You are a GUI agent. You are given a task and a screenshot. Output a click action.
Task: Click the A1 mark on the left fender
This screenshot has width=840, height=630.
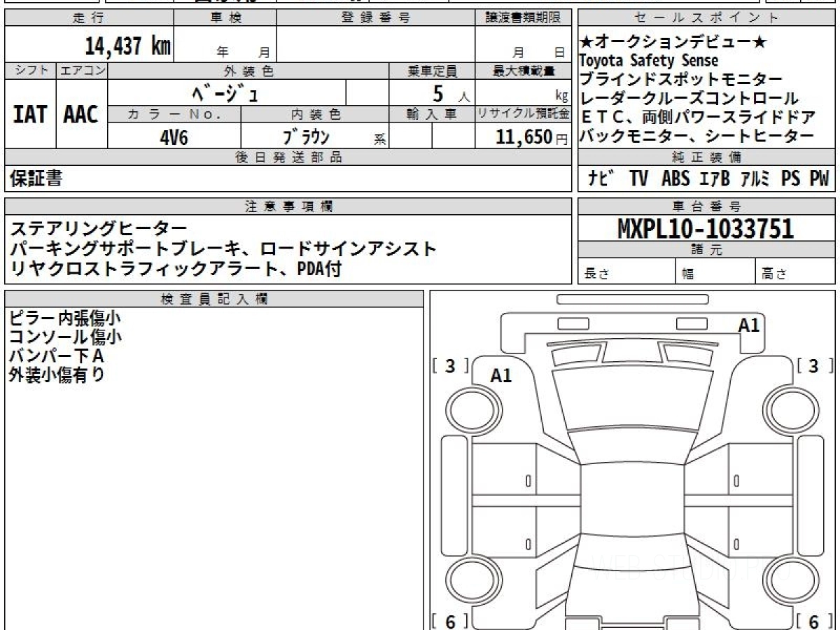pyautogui.click(x=501, y=376)
